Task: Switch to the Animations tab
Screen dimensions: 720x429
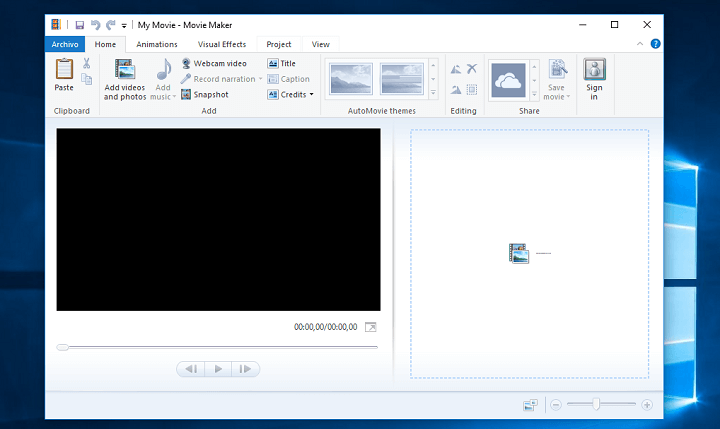Action: 157,44
